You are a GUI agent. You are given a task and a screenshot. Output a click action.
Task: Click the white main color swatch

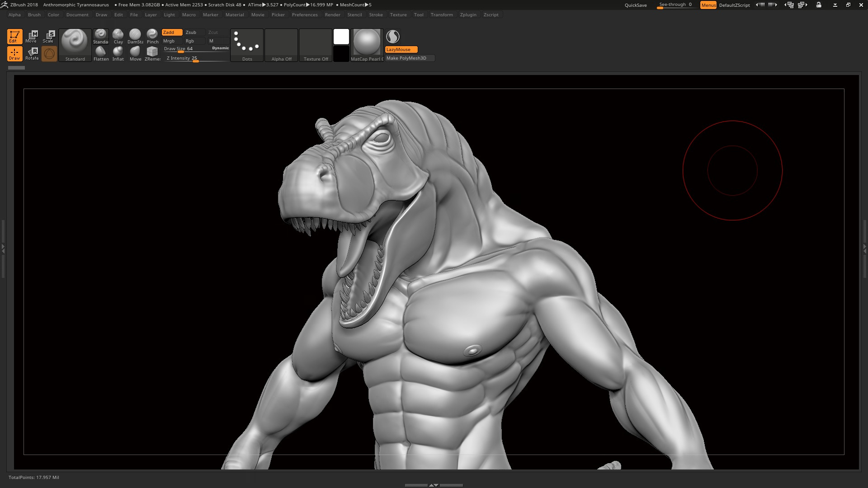point(341,37)
